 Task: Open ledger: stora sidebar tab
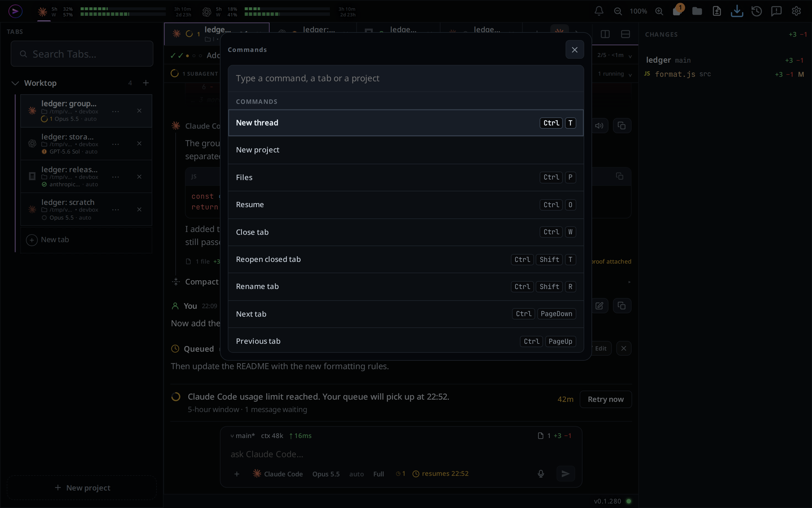click(86, 144)
